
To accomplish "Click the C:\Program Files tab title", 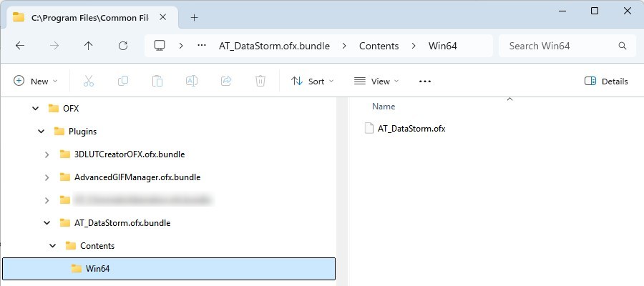I will click(90, 18).
